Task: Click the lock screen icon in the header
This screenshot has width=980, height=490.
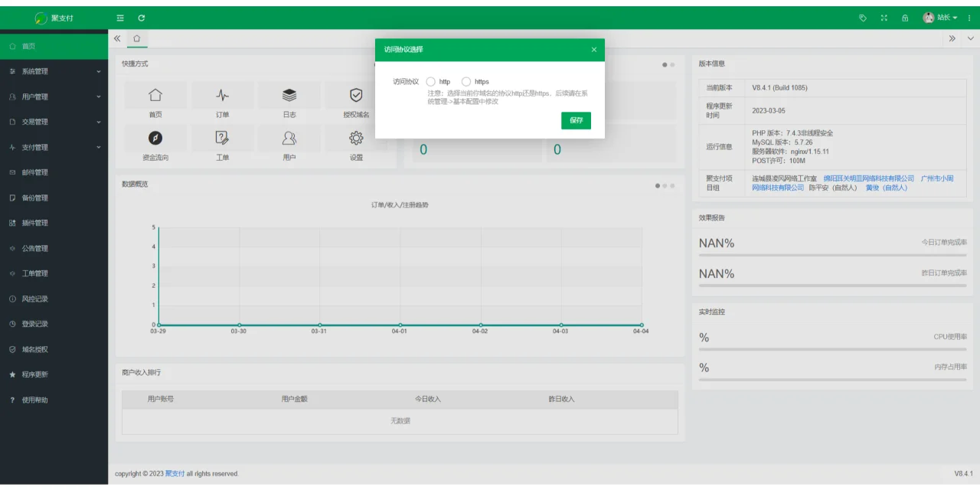Action: coord(905,18)
